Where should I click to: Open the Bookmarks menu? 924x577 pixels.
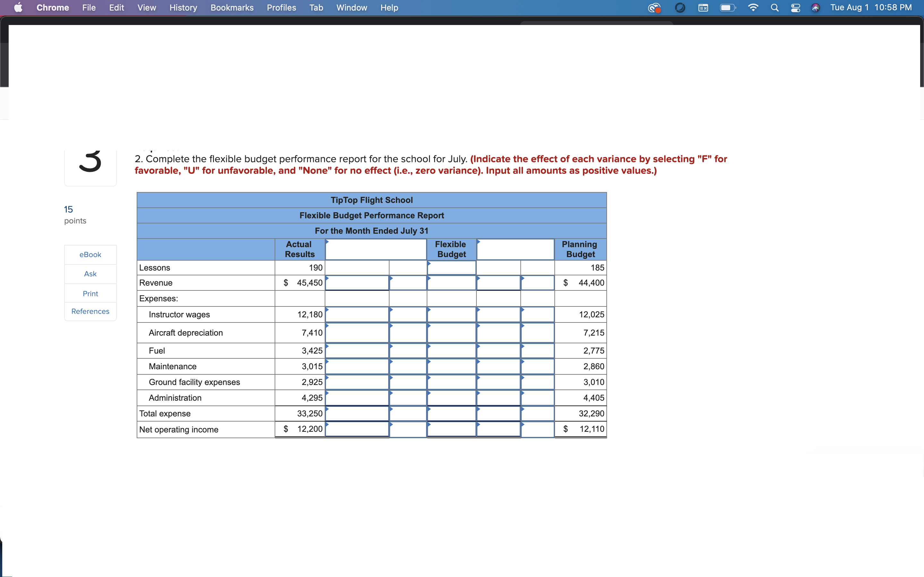[232, 8]
